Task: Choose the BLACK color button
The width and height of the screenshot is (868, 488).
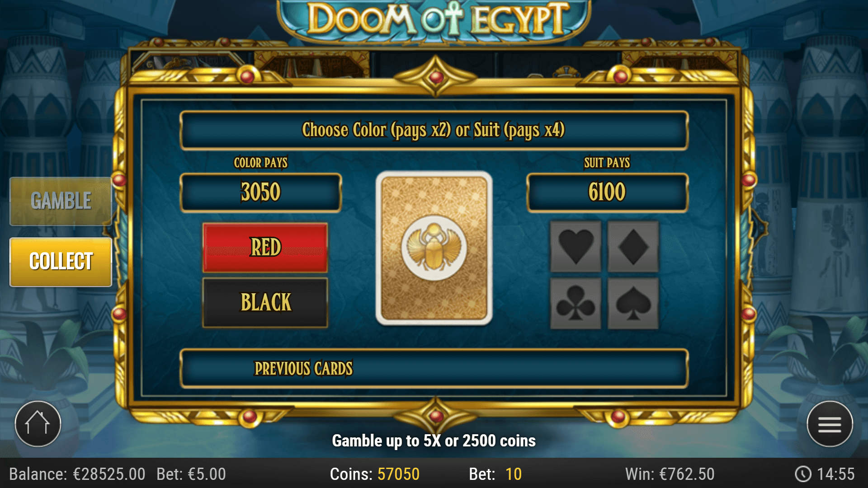Action: pos(265,302)
